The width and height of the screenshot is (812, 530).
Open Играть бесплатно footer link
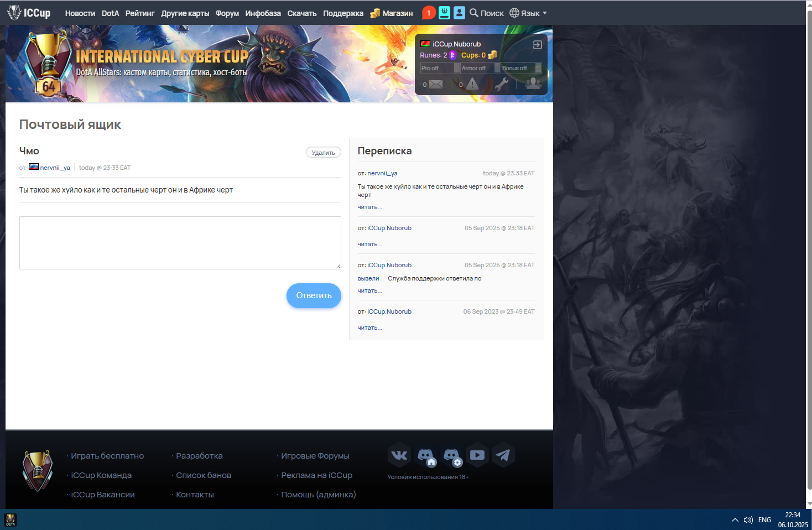107,456
